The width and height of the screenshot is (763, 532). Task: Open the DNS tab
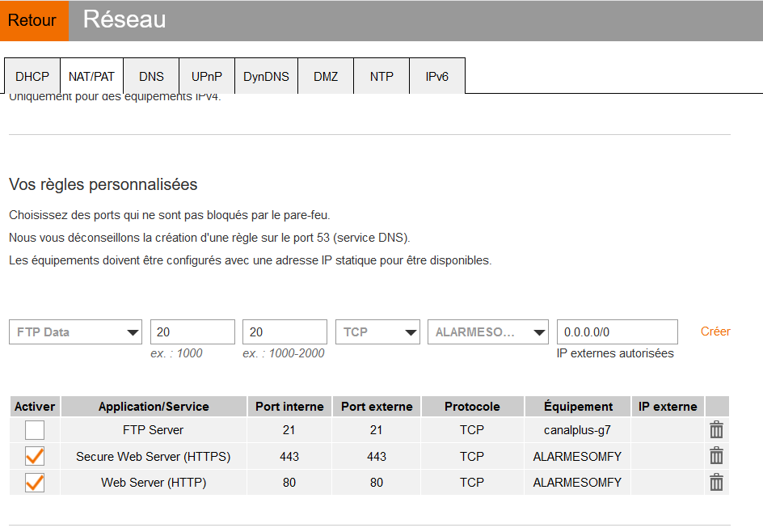coord(151,77)
